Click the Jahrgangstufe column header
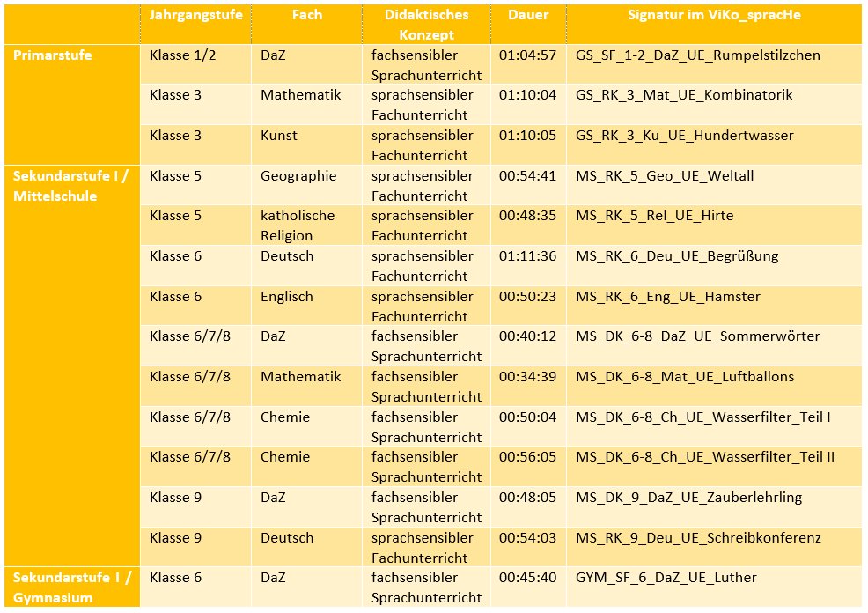The height and width of the screenshot is (613, 868). (196, 16)
